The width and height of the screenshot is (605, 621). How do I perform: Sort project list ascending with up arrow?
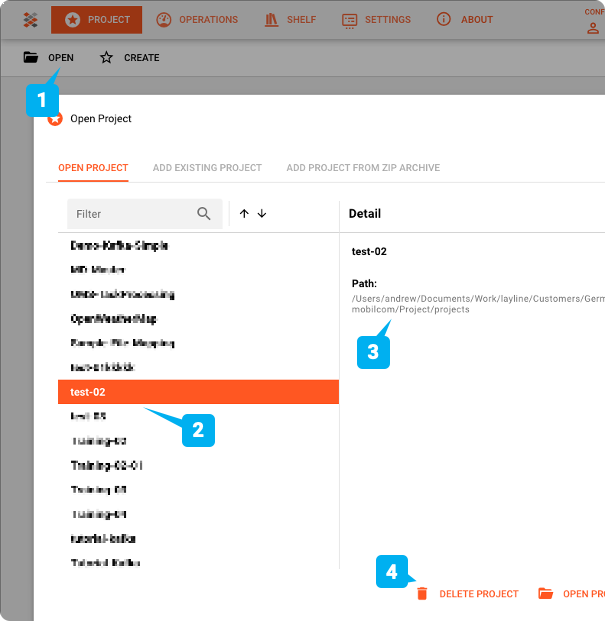tap(244, 214)
